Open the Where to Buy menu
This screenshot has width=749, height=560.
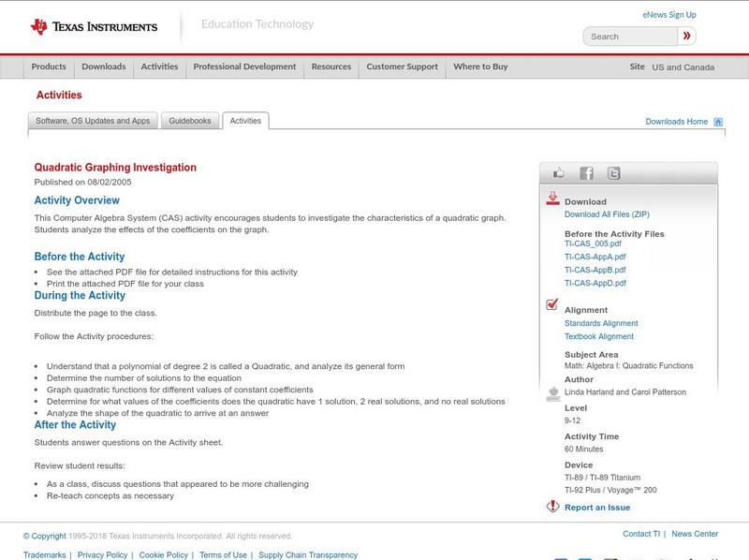coord(480,66)
